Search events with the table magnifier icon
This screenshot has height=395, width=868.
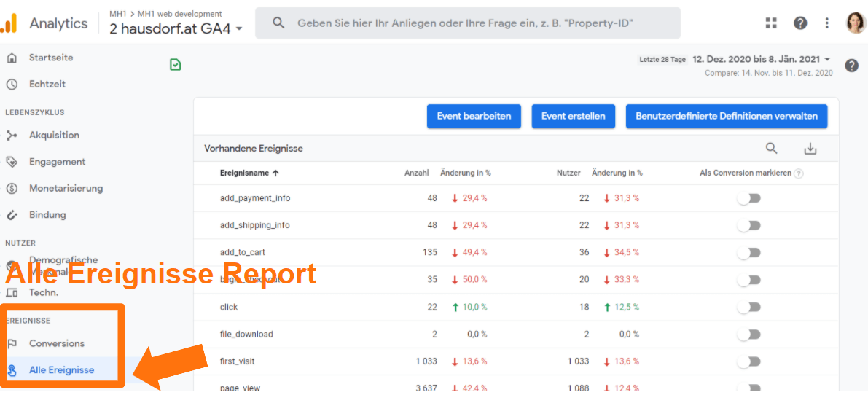[x=771, y=148]
